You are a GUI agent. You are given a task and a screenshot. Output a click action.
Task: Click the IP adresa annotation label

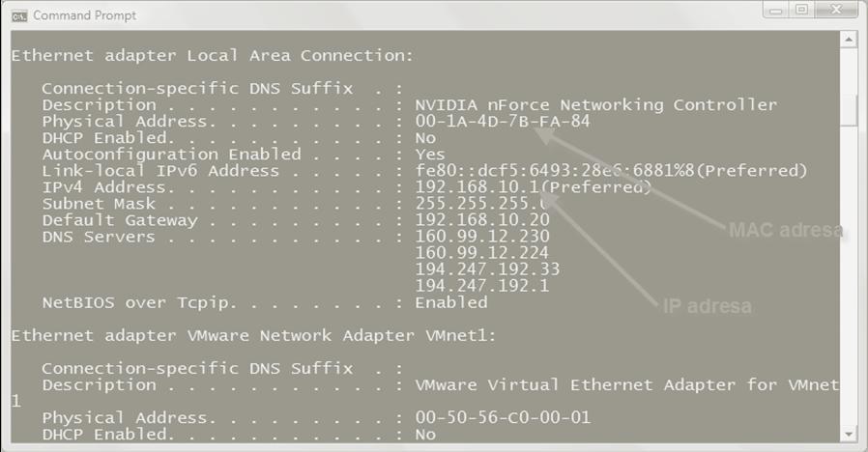pos(707,306)
